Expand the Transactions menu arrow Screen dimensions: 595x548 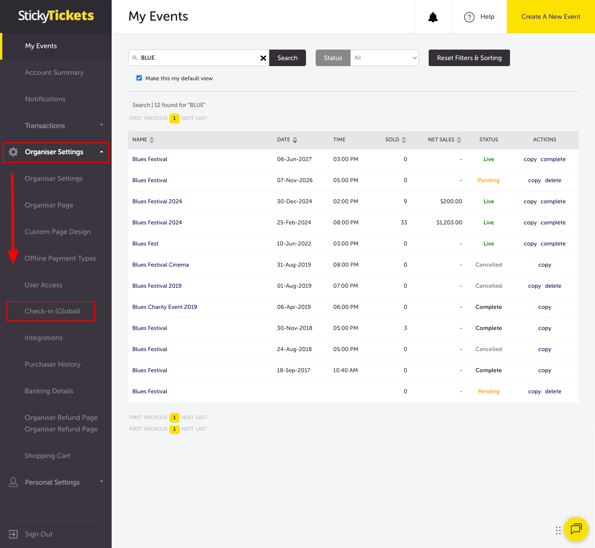(x=101, y=125)
